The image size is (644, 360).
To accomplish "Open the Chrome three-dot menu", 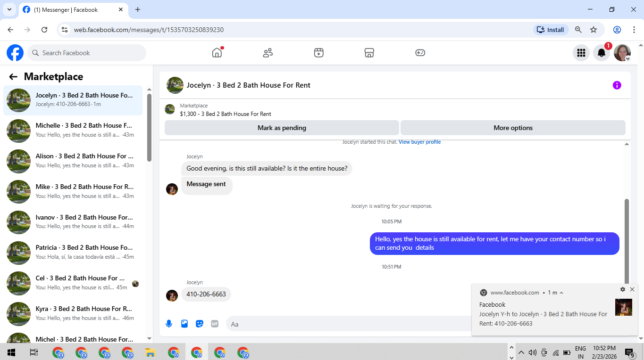I will 634,30.
